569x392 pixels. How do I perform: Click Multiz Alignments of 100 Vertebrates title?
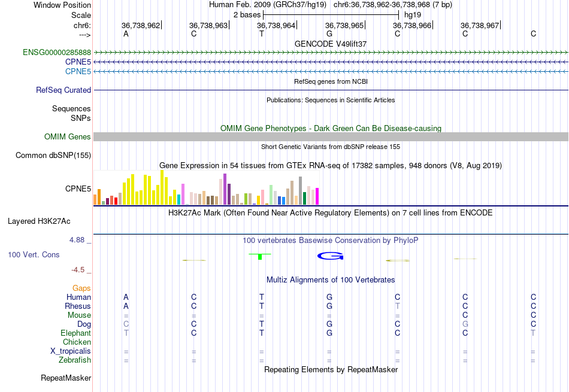331,280
